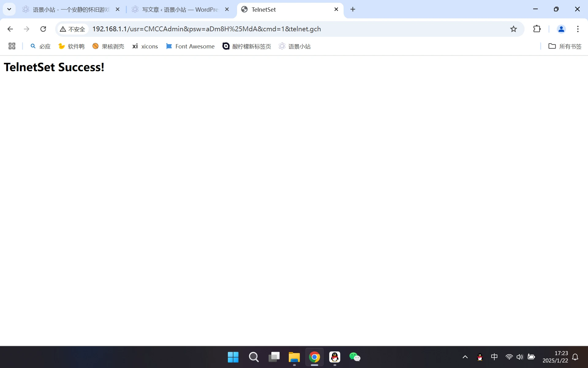The image size is (588, 368).
Task: Open the Font Awesome bookmark
Action: coord(190,46)
